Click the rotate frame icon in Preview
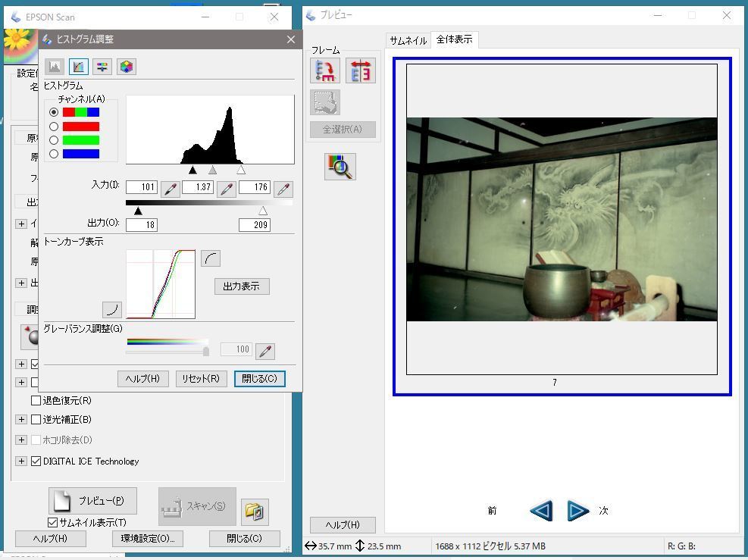This screenshot has height=560, width=748. coord(325,71)
